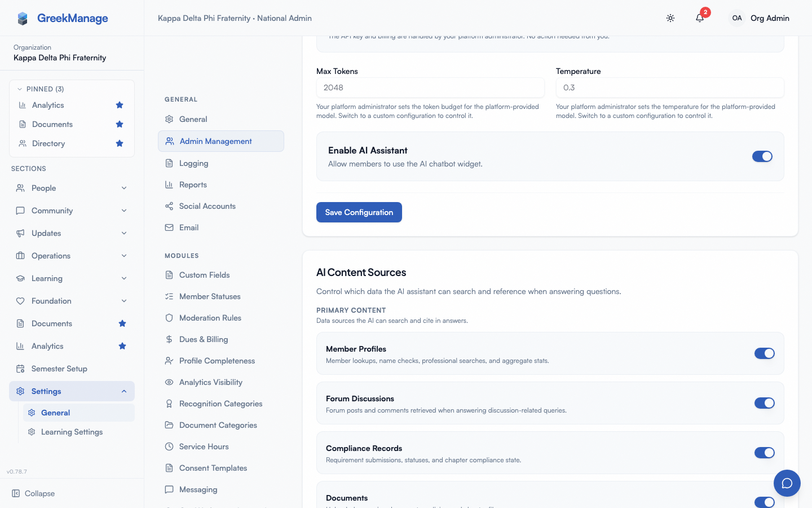The image size is (812, 508).
Task: Click the Moderation Rules shield icon
Action: click(169, 318)
